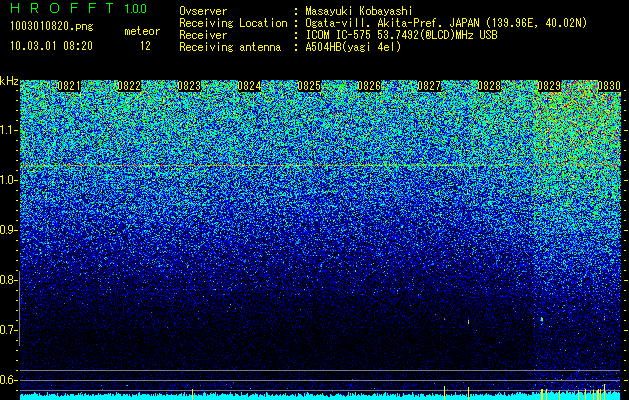Click the kHz axis unit label
Screen dimensions: 629x400
point(9,81)
